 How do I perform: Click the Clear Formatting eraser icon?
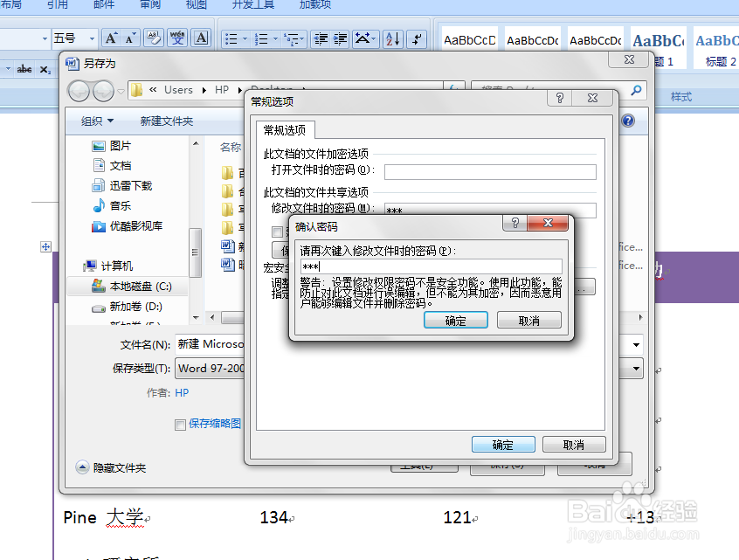[x=154, y=38]
